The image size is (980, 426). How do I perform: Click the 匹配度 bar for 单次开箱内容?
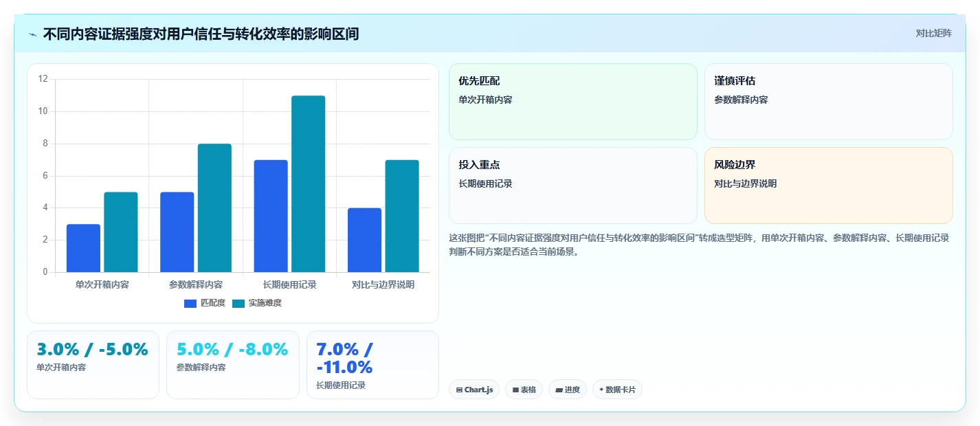click(83, 248)
